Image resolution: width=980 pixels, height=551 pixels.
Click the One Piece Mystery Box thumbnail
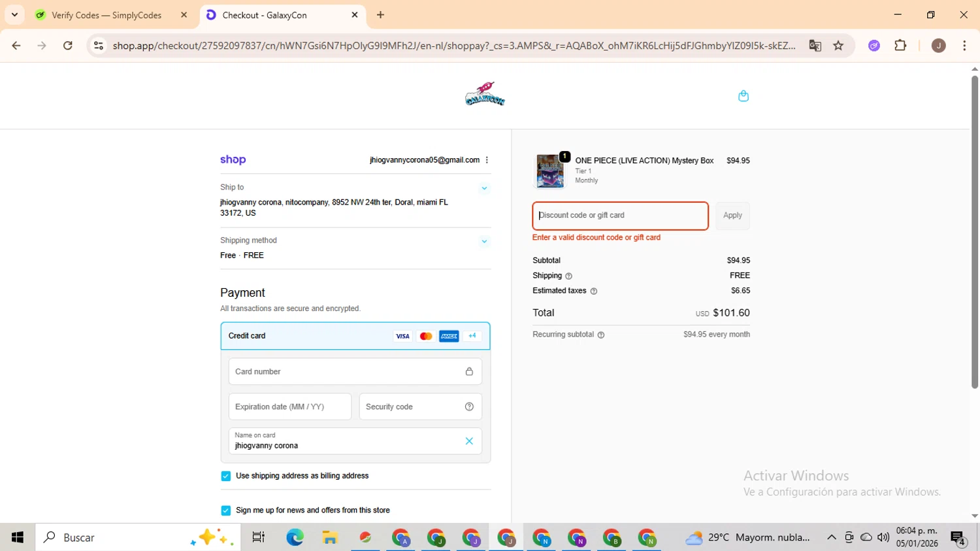click(550, 171)
